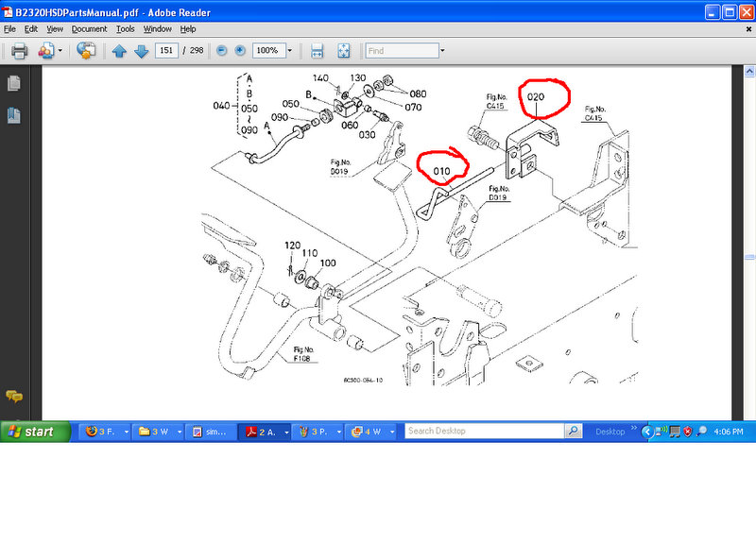Expand the Firefox taskbar group arrow
Image resolution: width=756 pixels, height=543 pixels.
point(127,432)
